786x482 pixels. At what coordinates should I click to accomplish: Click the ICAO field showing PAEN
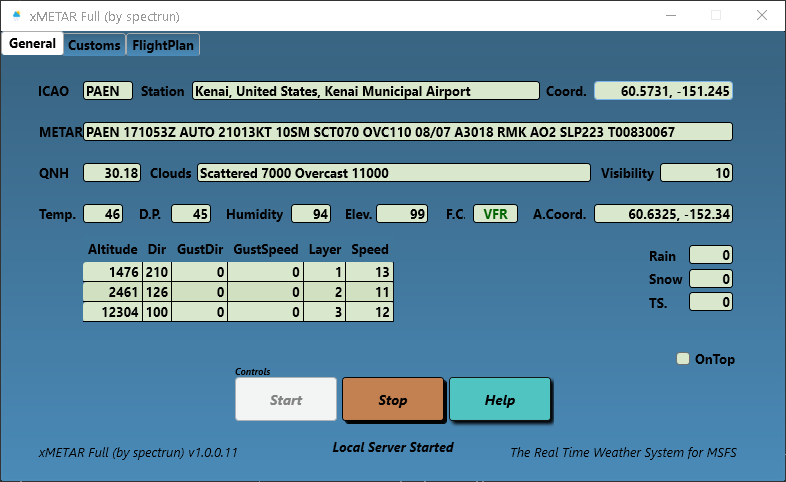coord(108,91)
